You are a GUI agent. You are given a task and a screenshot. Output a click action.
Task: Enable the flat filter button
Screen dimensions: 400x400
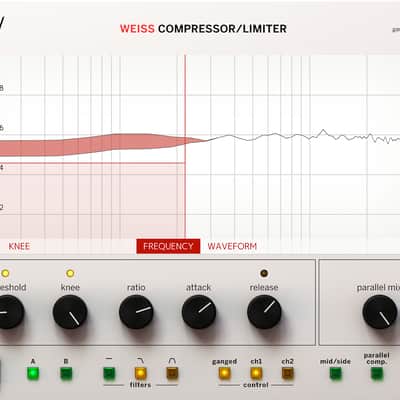(x=109, y=374)
